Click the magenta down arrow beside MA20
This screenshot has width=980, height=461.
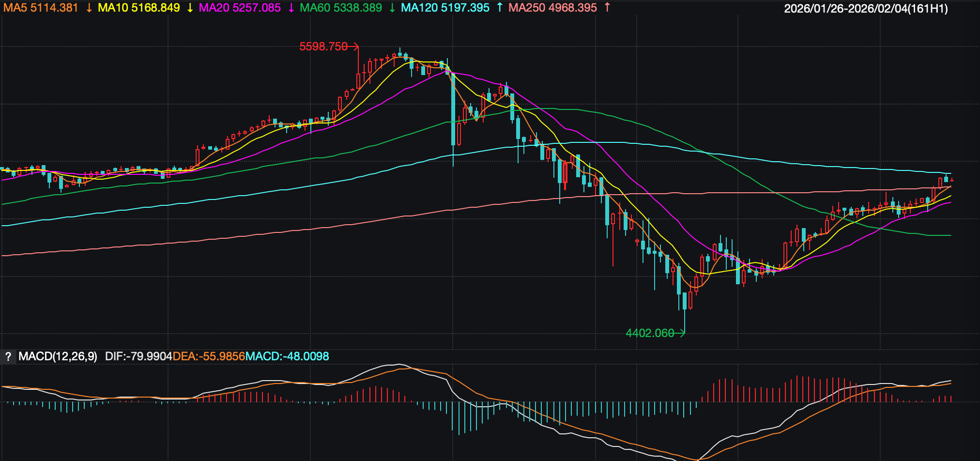tap(291, 8)
